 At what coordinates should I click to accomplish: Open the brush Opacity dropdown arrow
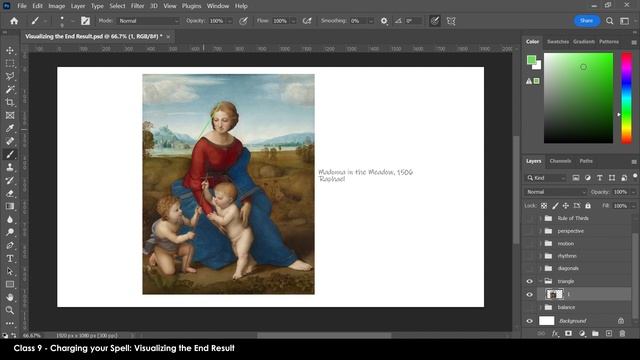pyautogui.click(x=230, y=21)
